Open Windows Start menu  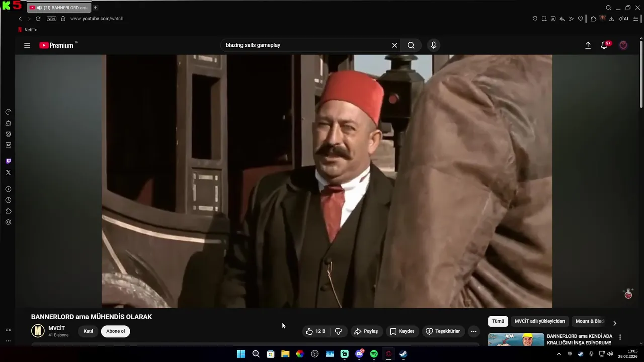(x=241, y=354)
